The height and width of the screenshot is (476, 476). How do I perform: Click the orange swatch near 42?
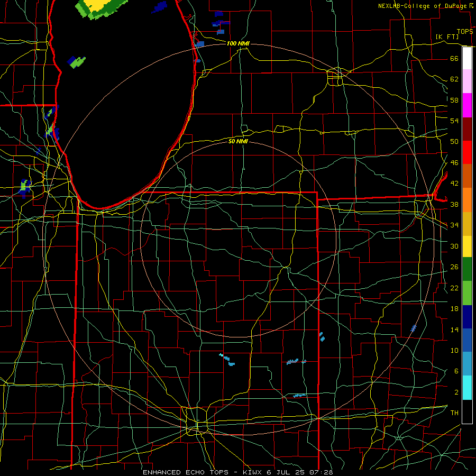coord(467,200)
